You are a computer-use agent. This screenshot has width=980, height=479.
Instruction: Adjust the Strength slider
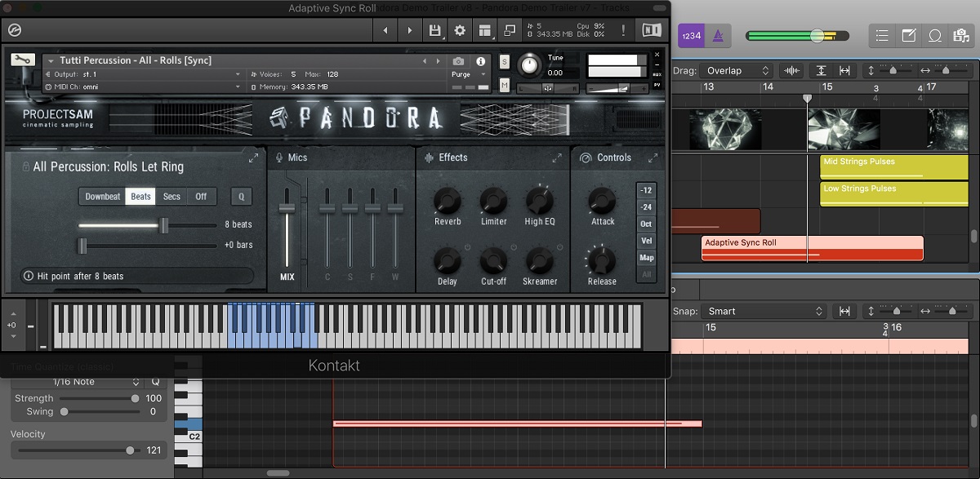click(98, 398)
